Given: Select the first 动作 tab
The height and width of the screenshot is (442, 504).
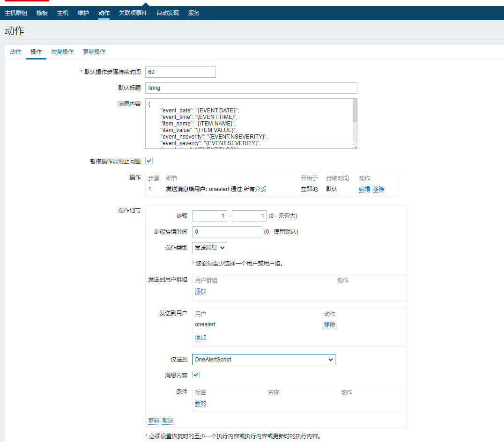Looking at the screenshot, I should tap(15, 52).
